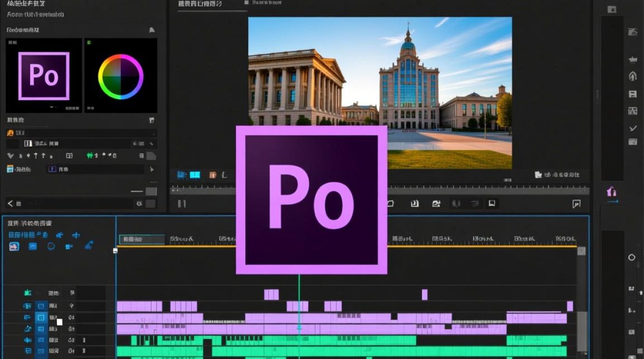
Task: Click the pink house icon in the right sidebar
Action: 611,192
